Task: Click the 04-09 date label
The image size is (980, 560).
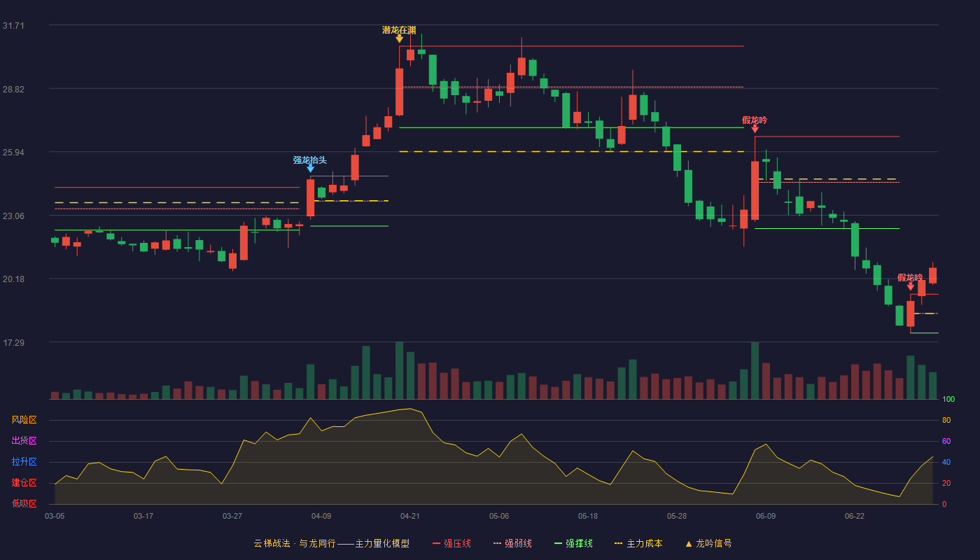Action: pyautogui.click(x=321, y=516)
